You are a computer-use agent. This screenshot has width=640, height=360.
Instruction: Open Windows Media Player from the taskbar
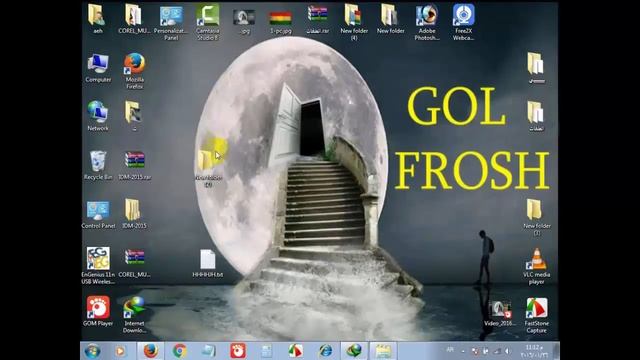pyautogui.click(x=120, y=351)
